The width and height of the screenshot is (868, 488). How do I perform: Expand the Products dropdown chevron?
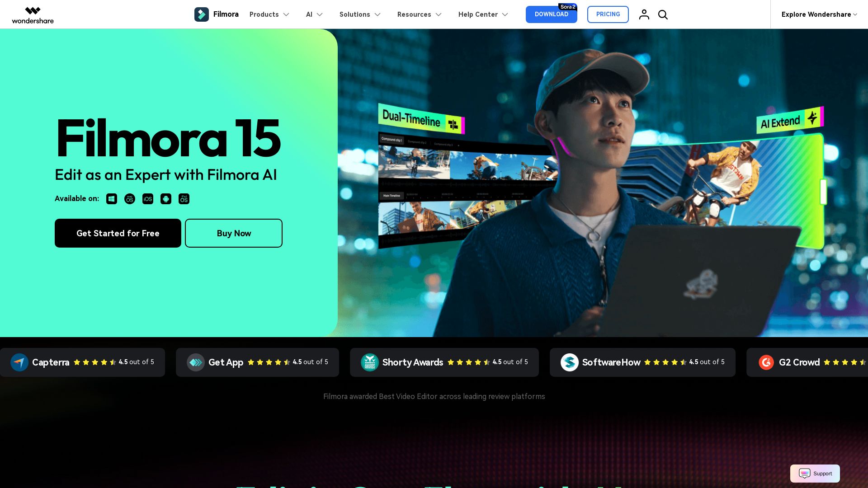click(x=286, y=14)
